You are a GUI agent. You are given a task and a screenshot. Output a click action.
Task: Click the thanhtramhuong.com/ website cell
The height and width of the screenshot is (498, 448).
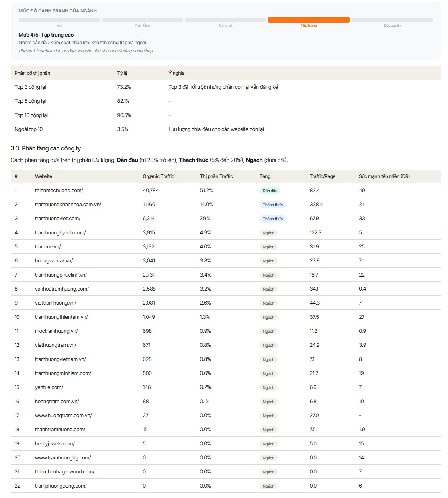(x=60, y=430)
